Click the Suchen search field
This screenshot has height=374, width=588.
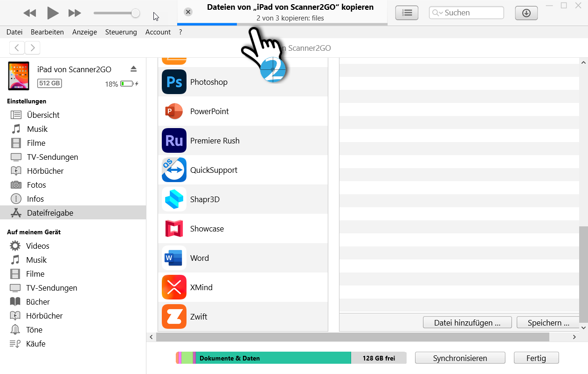[x=466, y=13]
